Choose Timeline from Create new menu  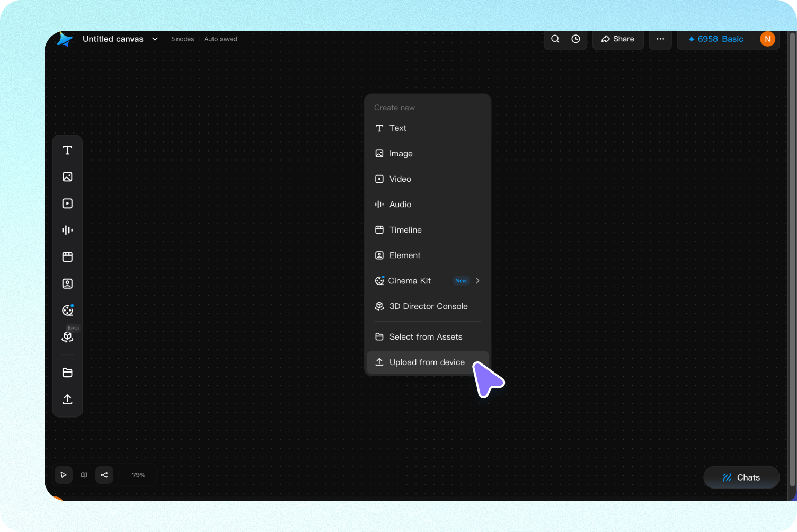click(428, 230)
